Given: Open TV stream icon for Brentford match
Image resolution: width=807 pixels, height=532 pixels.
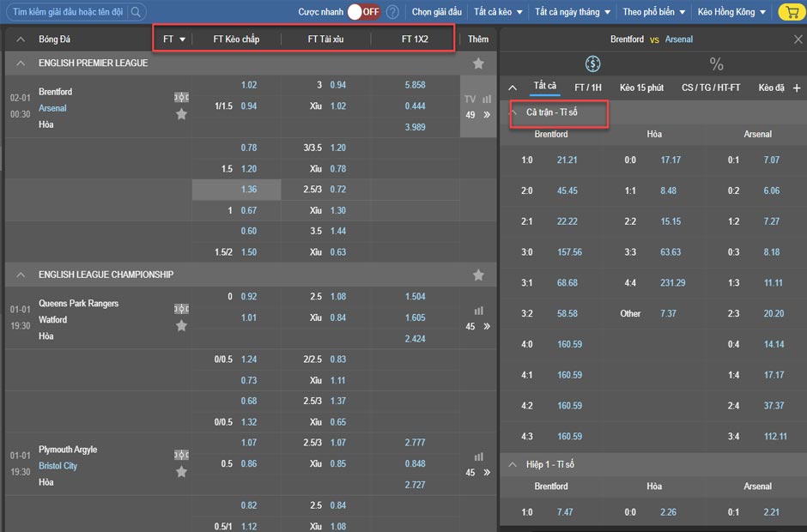Looking at the screenshot, I should (470, 99).
